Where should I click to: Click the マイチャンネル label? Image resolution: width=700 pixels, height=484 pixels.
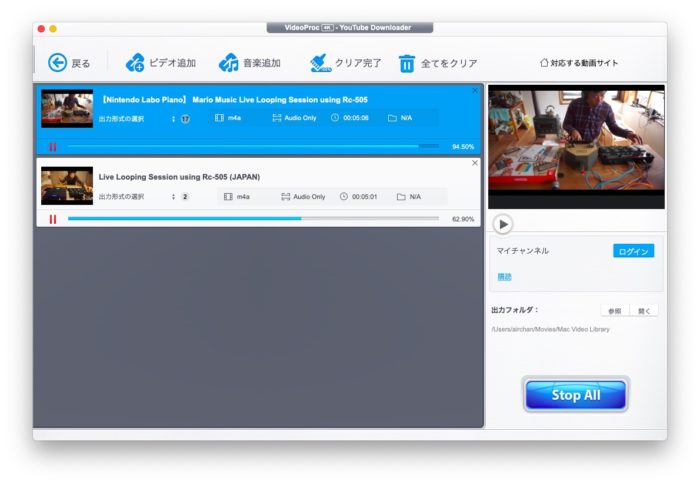pyautogui.click(x=523, y=250)
